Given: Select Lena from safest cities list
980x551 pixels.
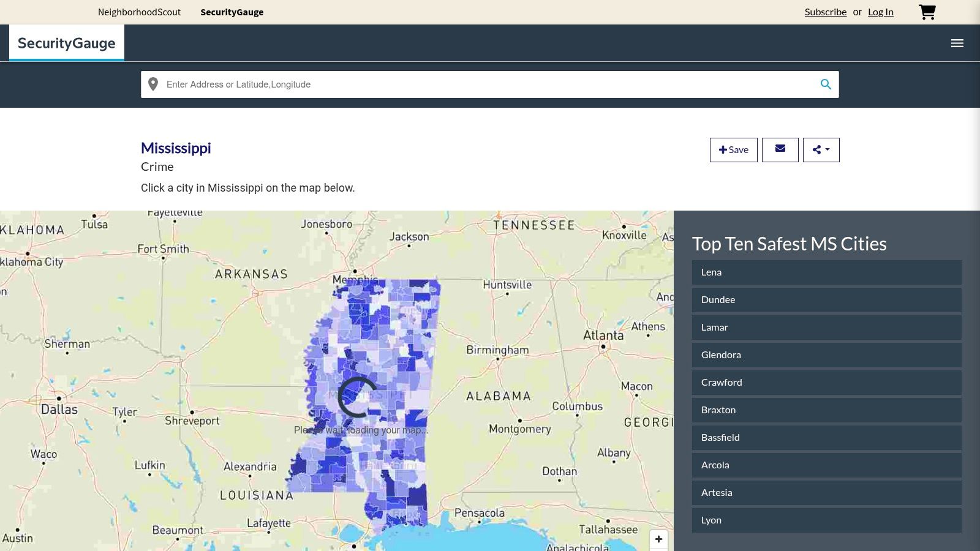Looking at the screenshot, I should click(x=827, y=272).
